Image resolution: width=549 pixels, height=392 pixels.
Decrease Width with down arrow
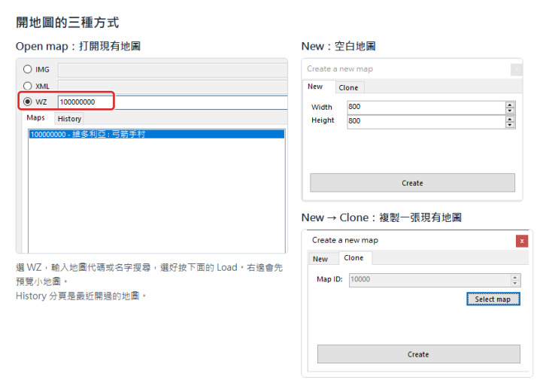510,111
